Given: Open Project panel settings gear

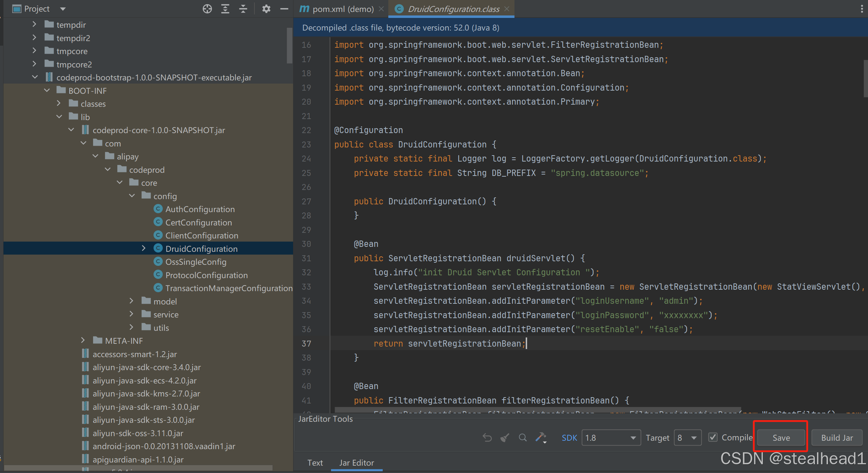Looking at the screenshot, I should [266, 9].
